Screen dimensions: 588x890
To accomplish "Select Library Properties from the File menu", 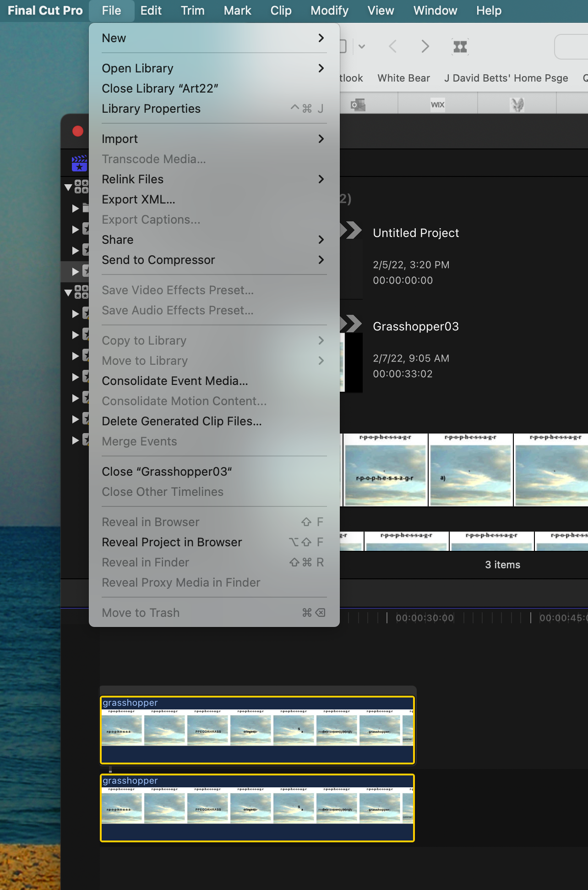I will 214,109.
